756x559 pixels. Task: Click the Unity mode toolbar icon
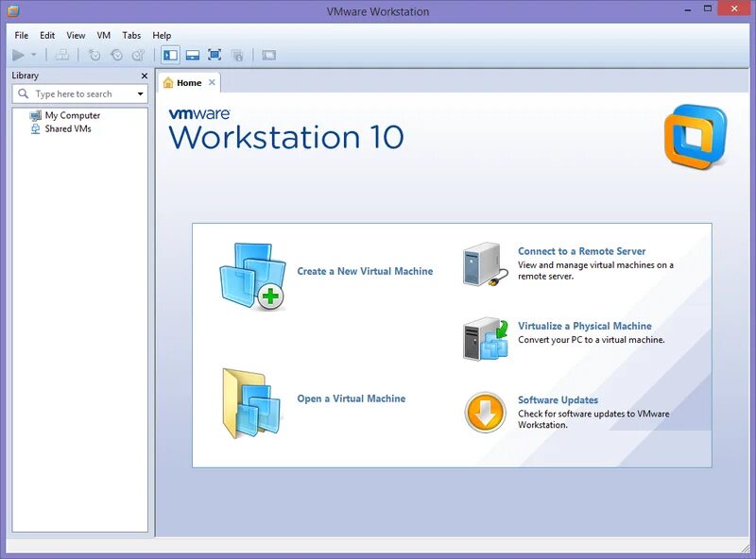pos(237,55)
